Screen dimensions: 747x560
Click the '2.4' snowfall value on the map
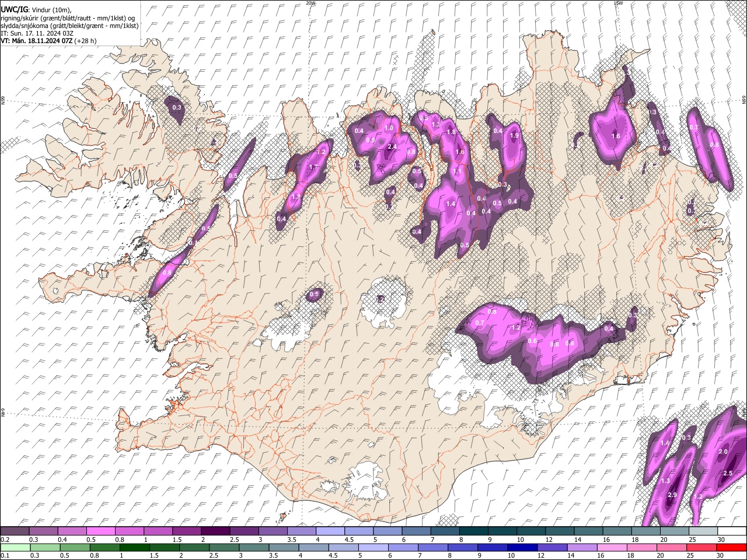(392, 146)
